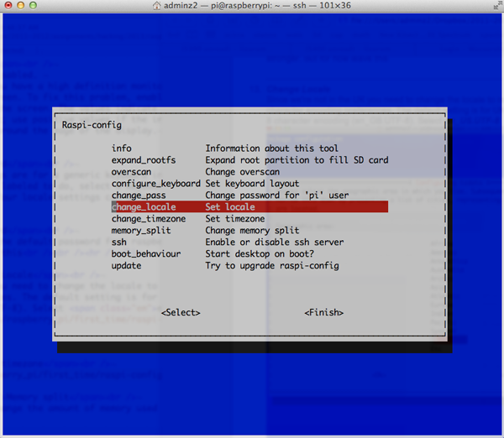
Task: Select the update entry
Action: 126,266
